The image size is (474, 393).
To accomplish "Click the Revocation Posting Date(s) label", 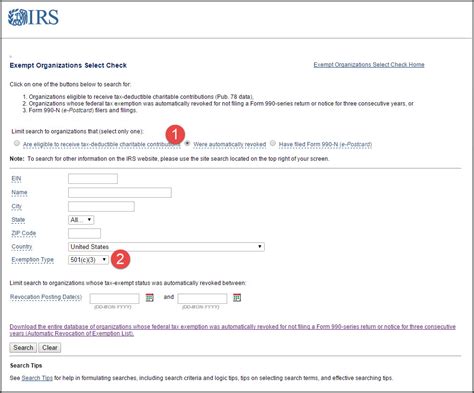I will click(46, 297).
